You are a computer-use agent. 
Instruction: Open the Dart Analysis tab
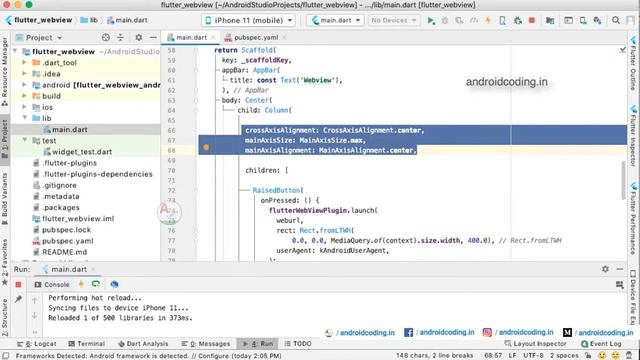(x=143, y=344)
